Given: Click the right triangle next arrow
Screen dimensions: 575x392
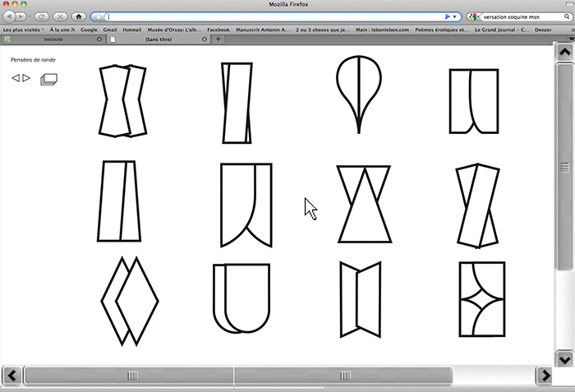Looking at the screenshot, I should pos(26,78).
